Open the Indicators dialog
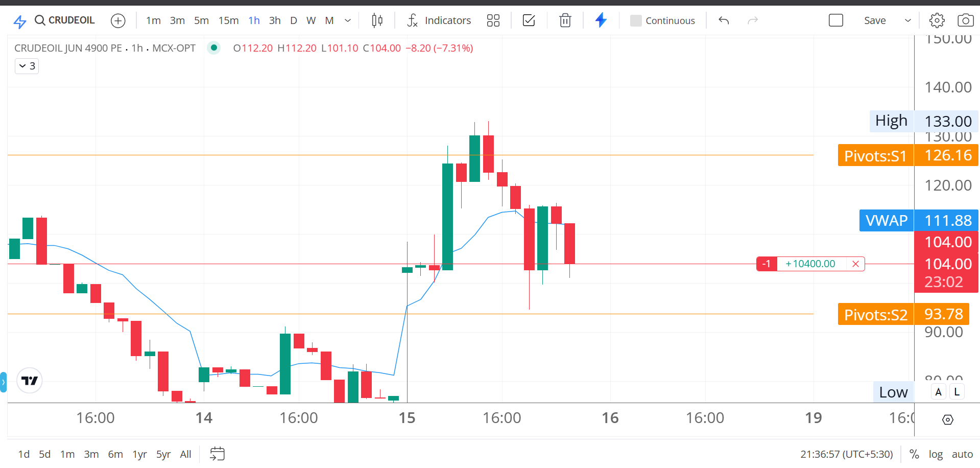Screen dimensions: 980x468 439,20
